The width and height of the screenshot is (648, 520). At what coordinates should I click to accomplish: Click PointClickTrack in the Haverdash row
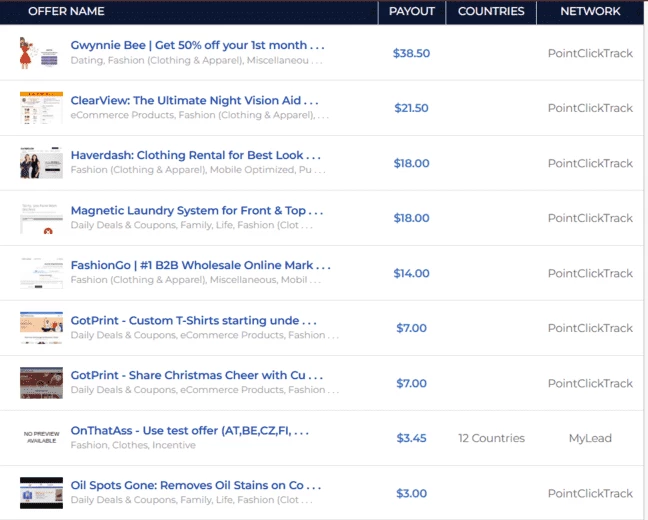590,163
